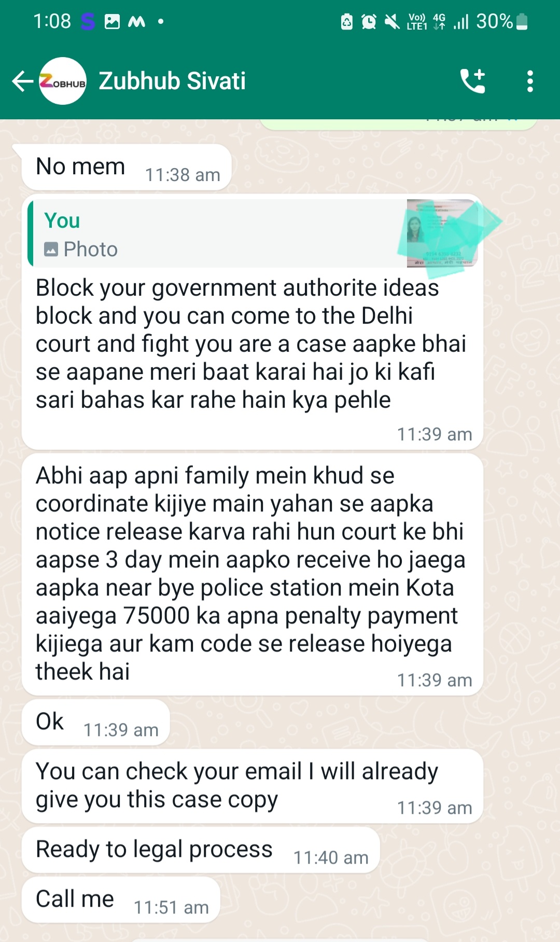
Task: Tap the Gmail notification icon in status bar
Action: [136, 21]
